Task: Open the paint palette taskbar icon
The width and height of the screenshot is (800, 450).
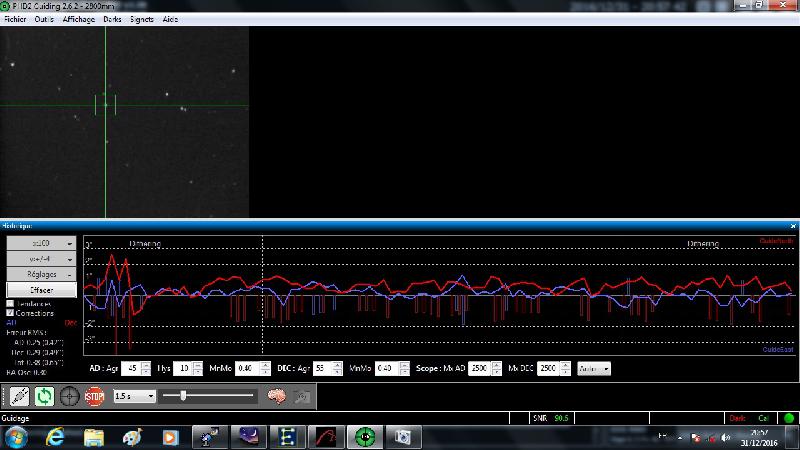Action: click(133, 438)
